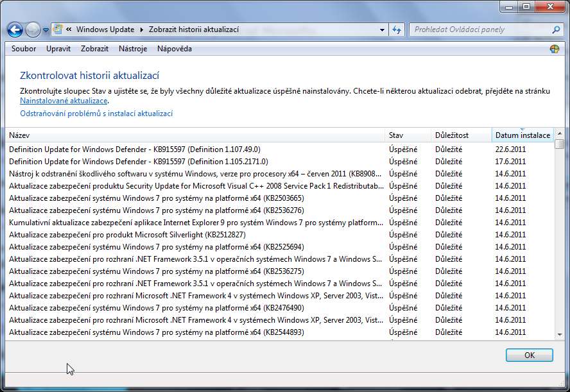Screen dimensions: 570x392
Task: Minimize the window
Action: tap(509, 6)
